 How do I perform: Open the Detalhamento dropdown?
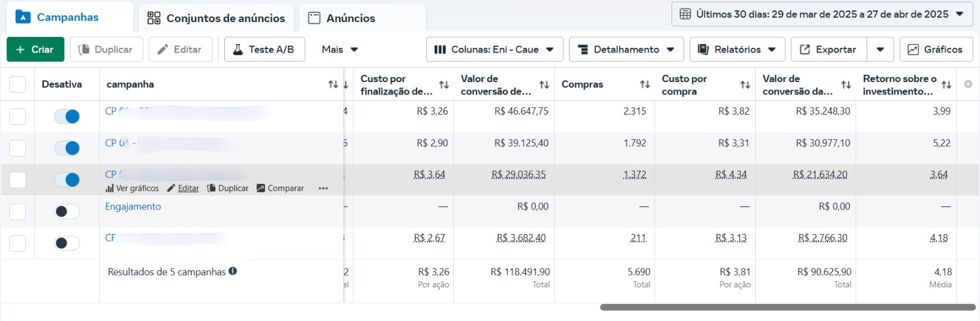point(627,50)
